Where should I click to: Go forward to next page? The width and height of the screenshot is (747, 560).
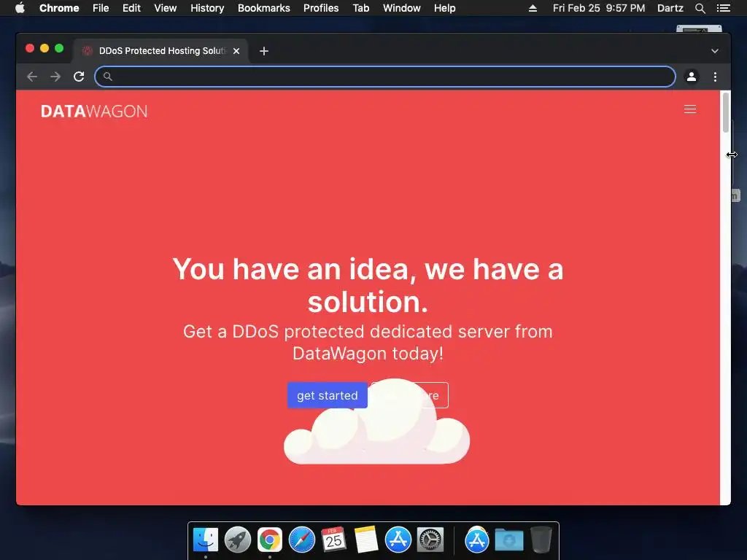tap(55, 77)
